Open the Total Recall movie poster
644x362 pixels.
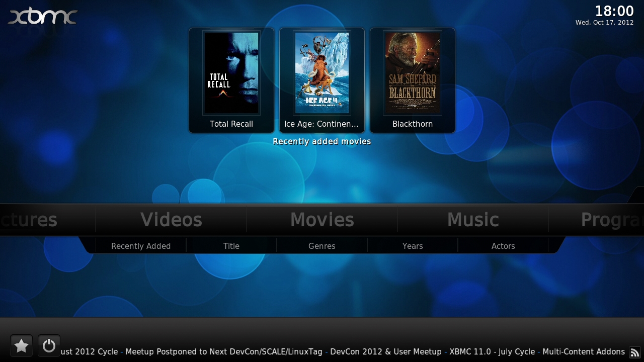coord(231,73)
